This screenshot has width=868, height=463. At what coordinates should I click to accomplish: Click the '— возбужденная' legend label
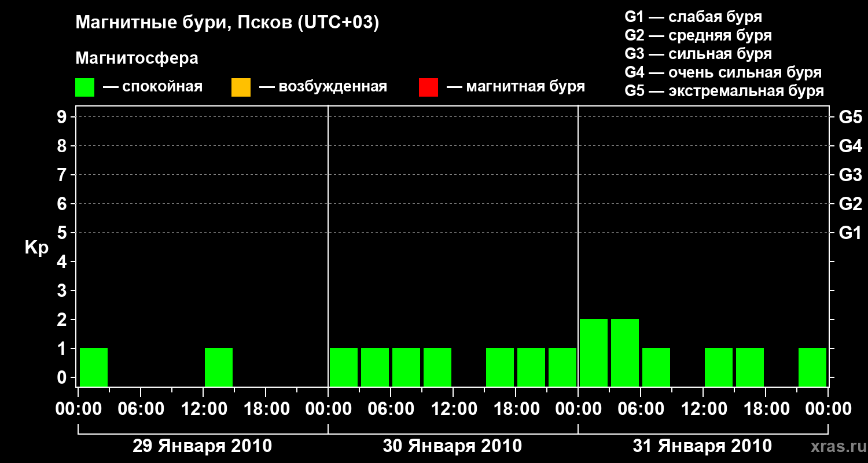point(323,87)
